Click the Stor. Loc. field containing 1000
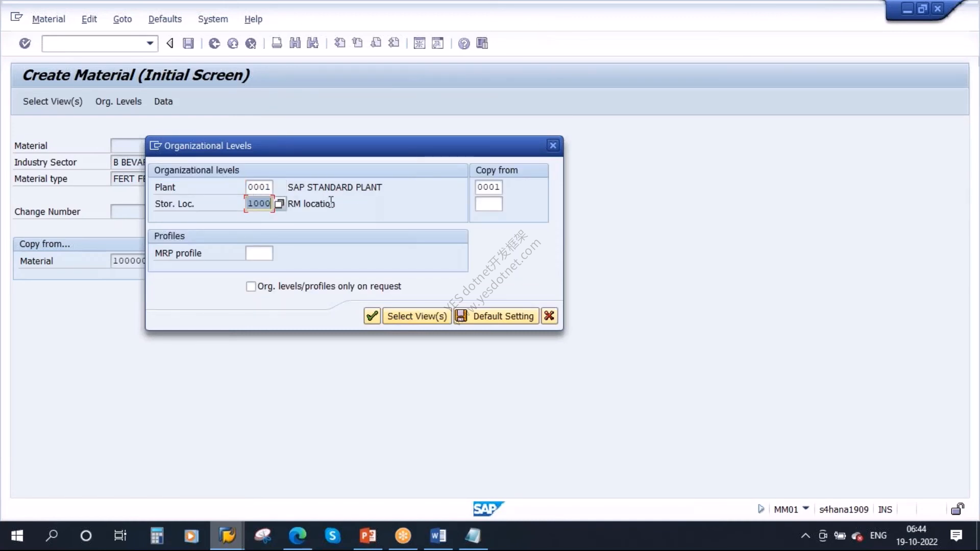 pos(259,204)
